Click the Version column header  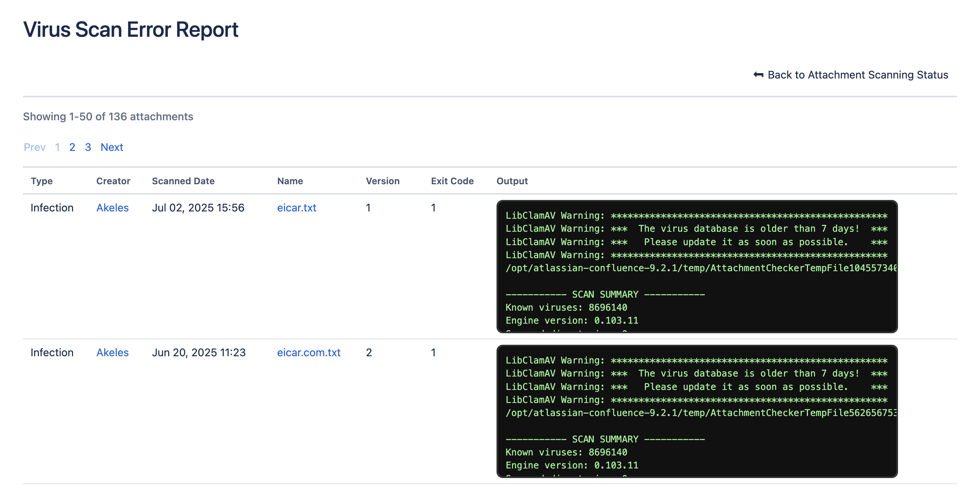point(382,181)
